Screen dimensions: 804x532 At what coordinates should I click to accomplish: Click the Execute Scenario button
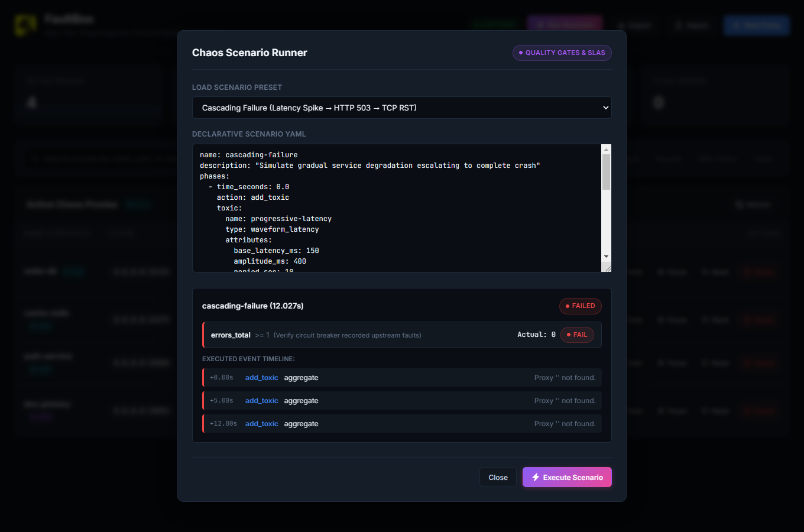(x=567, y=477)
